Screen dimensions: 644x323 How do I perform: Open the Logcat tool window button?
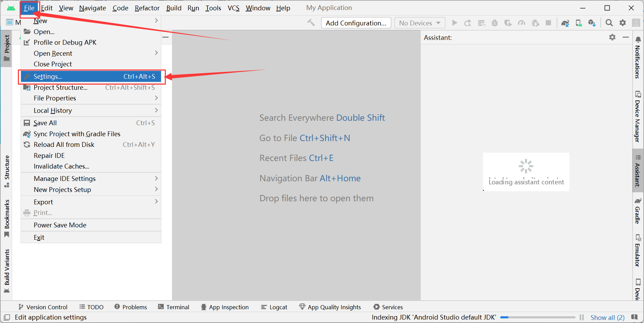[x=274, y=307]
